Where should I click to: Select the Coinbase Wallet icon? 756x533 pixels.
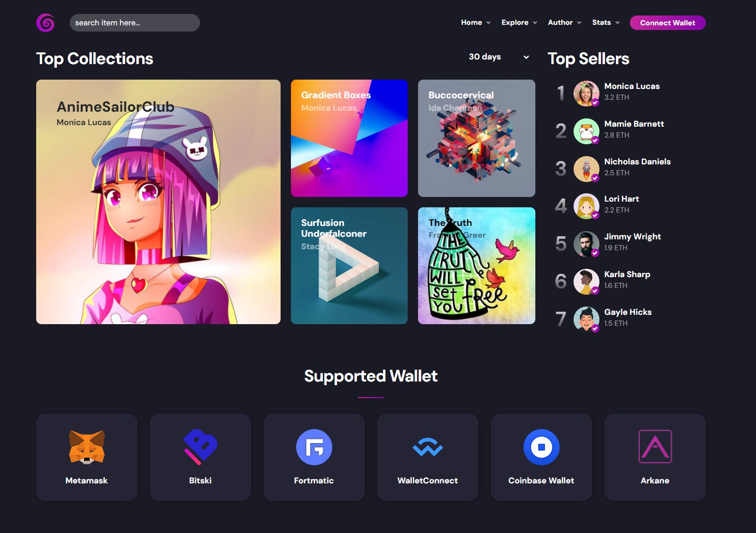541,447
